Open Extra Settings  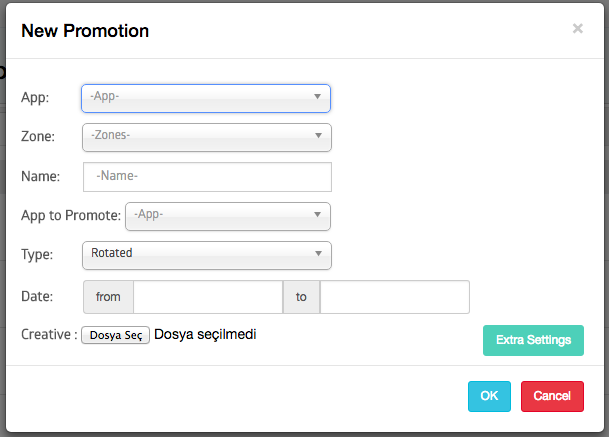point(533,340)
